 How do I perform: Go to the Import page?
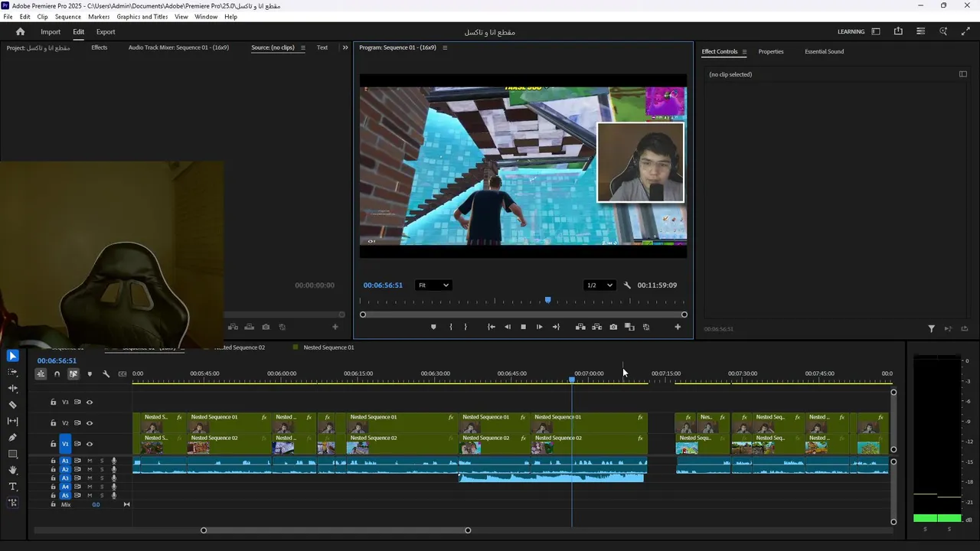[x=51, y=32]
